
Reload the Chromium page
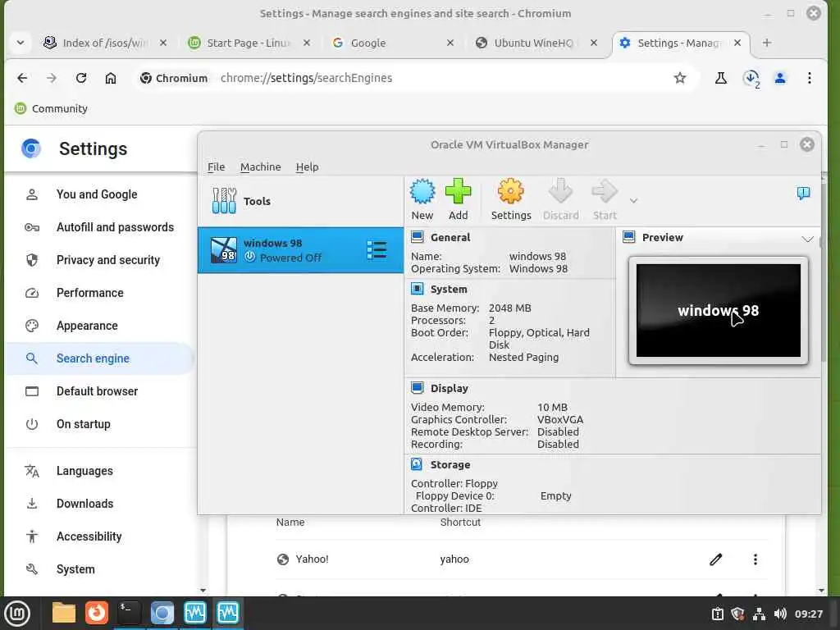tap(81, 78)
